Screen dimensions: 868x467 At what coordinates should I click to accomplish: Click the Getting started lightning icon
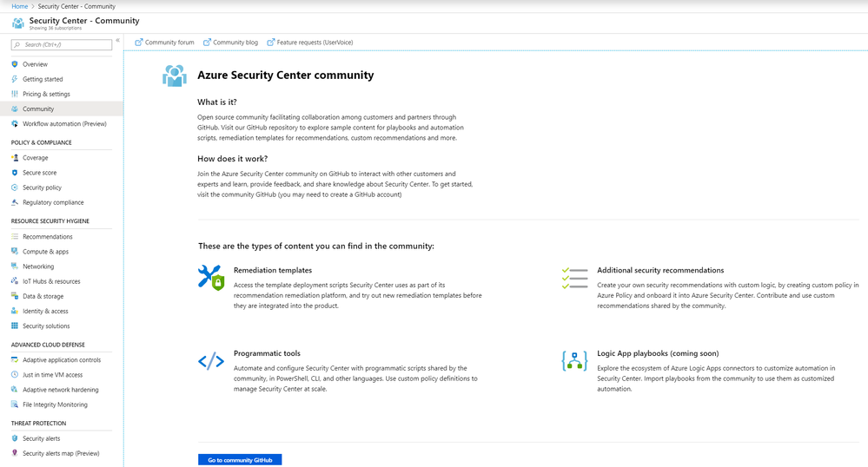15,79
